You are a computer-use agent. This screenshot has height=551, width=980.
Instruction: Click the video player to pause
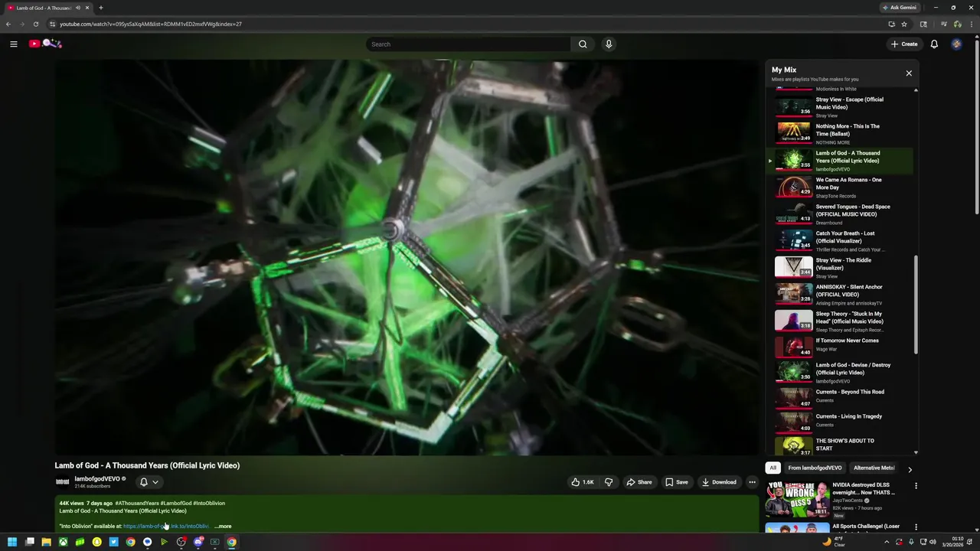407,258
